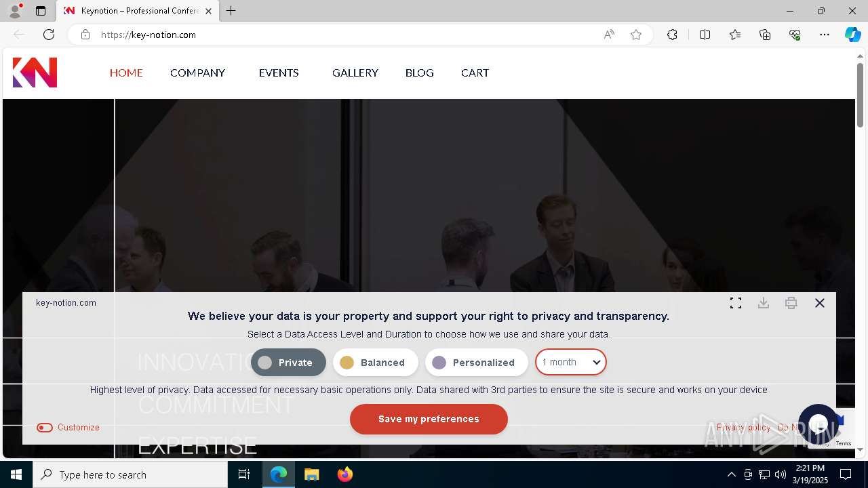This screenshot has width=868, height=488.
Task: Open the Windows Start menu
Action: click(16, 474)
